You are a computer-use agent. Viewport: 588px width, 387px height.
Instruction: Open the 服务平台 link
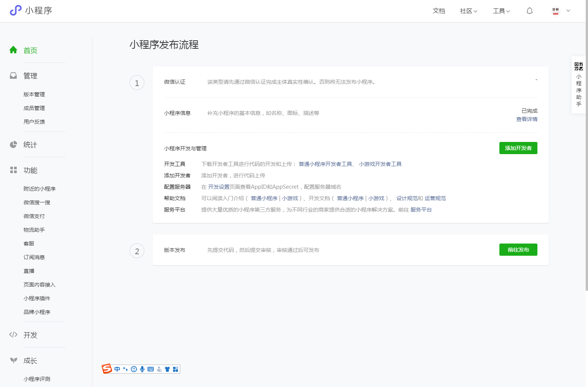click(421, 210)
